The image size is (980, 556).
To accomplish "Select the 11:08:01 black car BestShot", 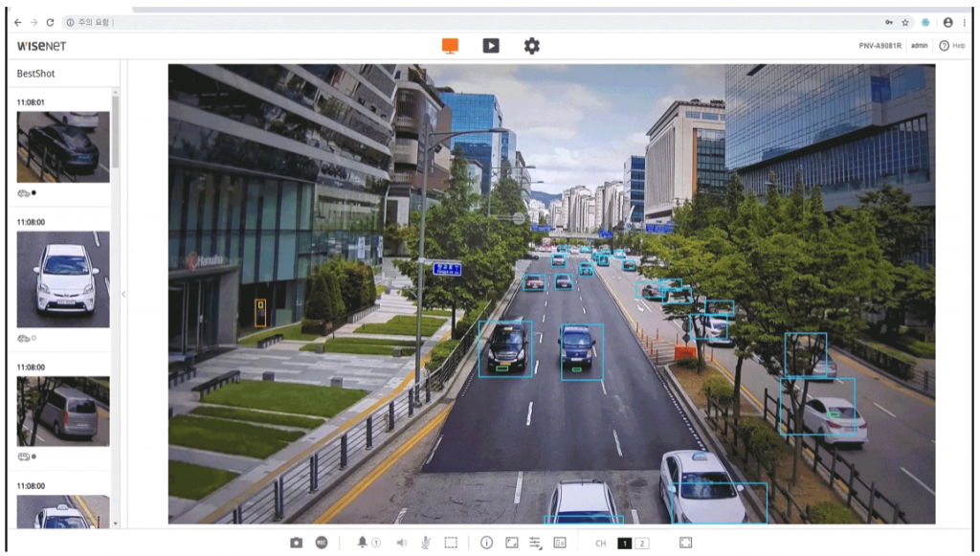I will pyautogui.click(x=63, y=146).
